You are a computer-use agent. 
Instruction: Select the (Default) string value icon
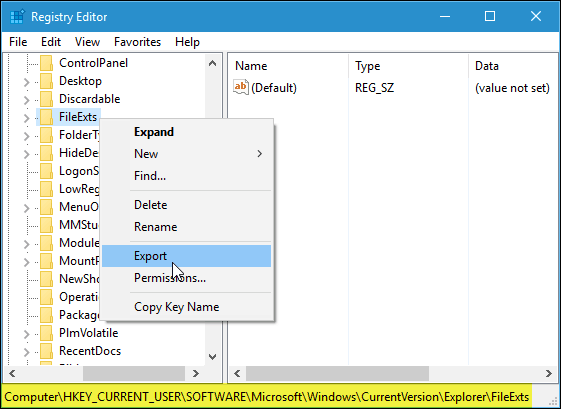point(241,87)
